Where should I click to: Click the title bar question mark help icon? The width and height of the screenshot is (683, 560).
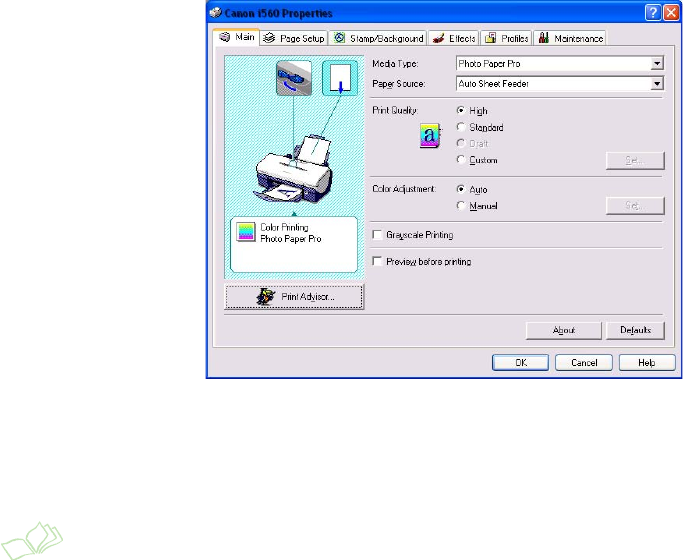pos(653,13)
